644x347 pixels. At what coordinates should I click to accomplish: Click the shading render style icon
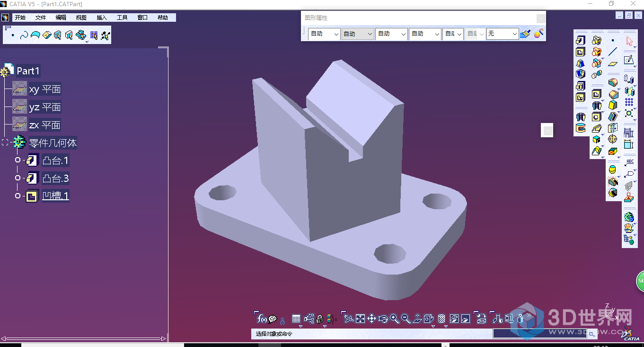441,319
